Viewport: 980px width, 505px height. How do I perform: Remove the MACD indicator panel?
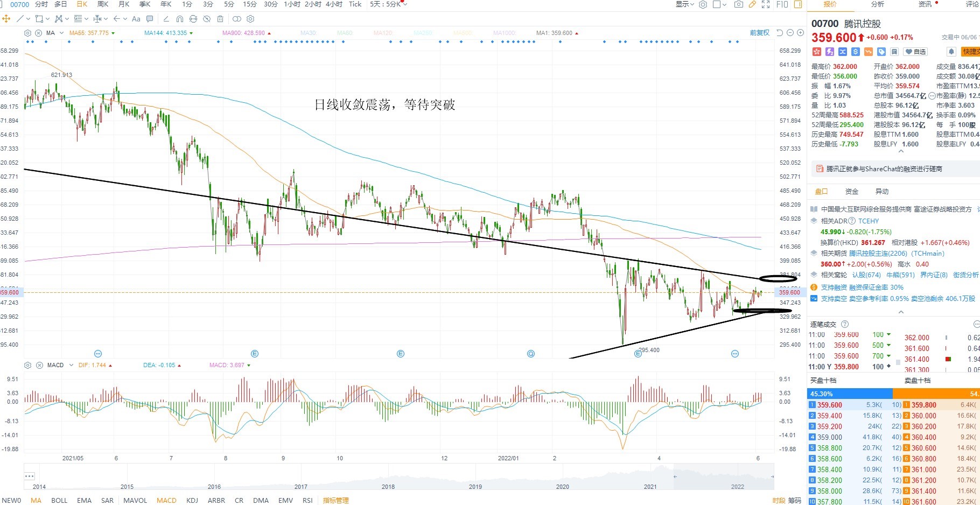39,365
